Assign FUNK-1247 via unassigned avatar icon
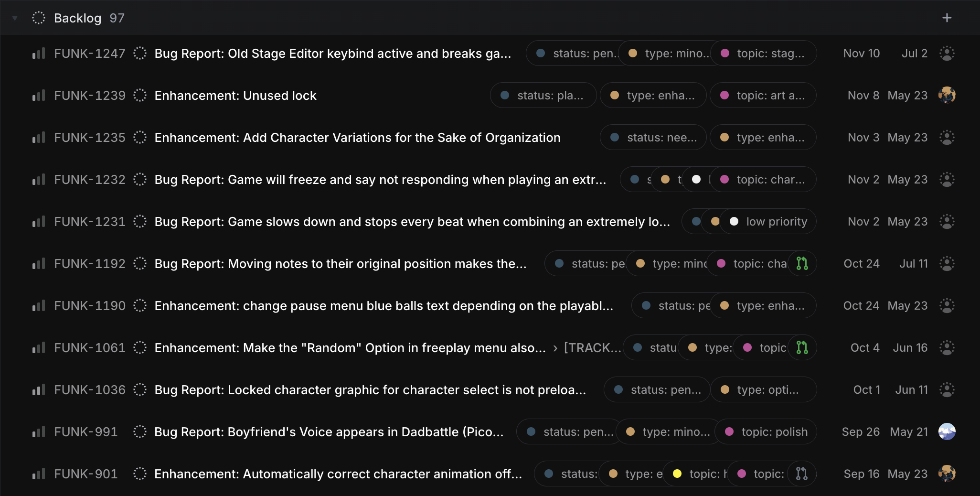 pos(947,53)
